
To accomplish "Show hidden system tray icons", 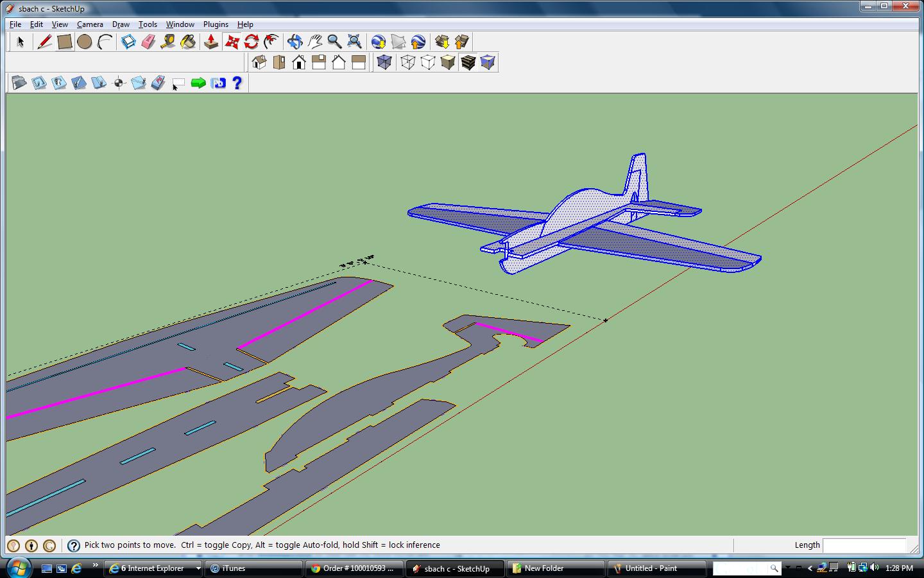I will 810,568.
